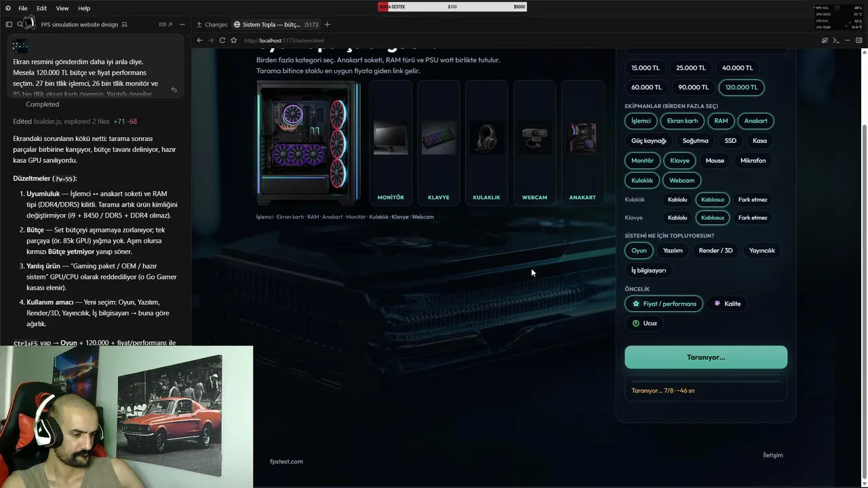
Task: Open the Help menu
Action: [x=84, y=8]
